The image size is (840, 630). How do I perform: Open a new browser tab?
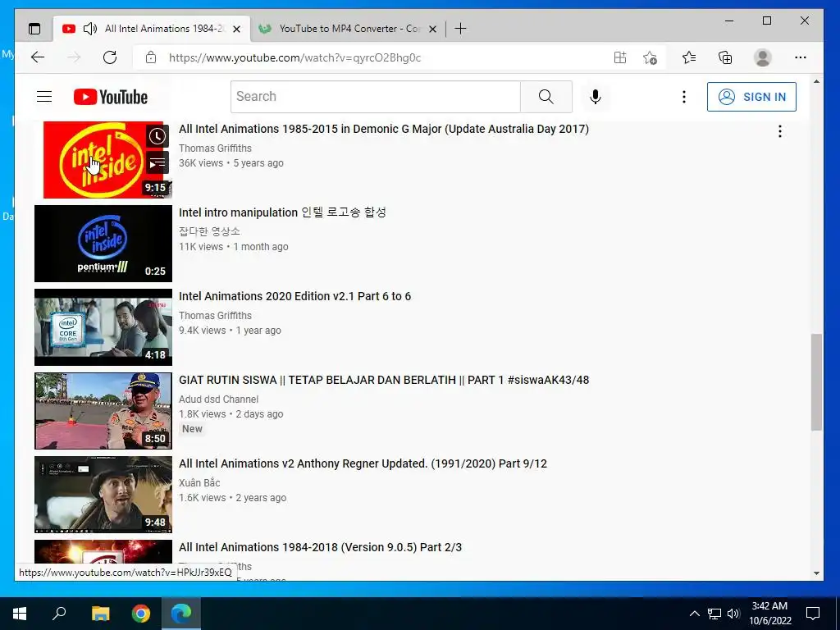(460, 29)
